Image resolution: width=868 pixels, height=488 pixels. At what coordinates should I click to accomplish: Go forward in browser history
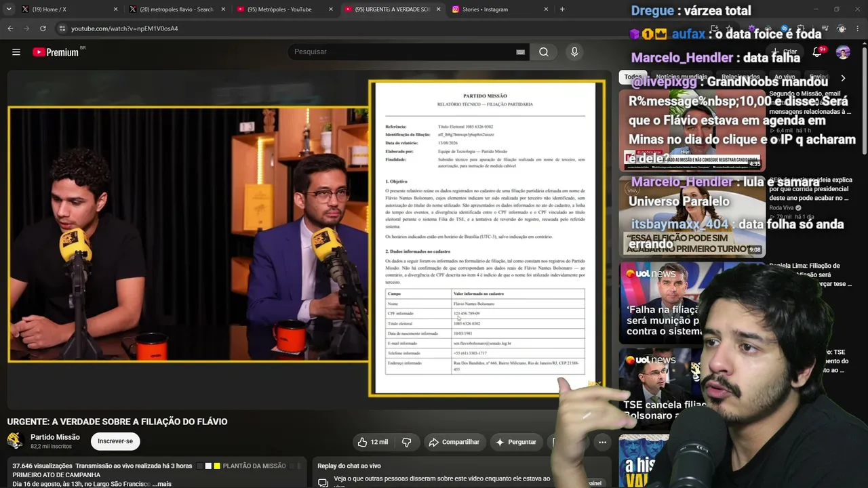26,28
